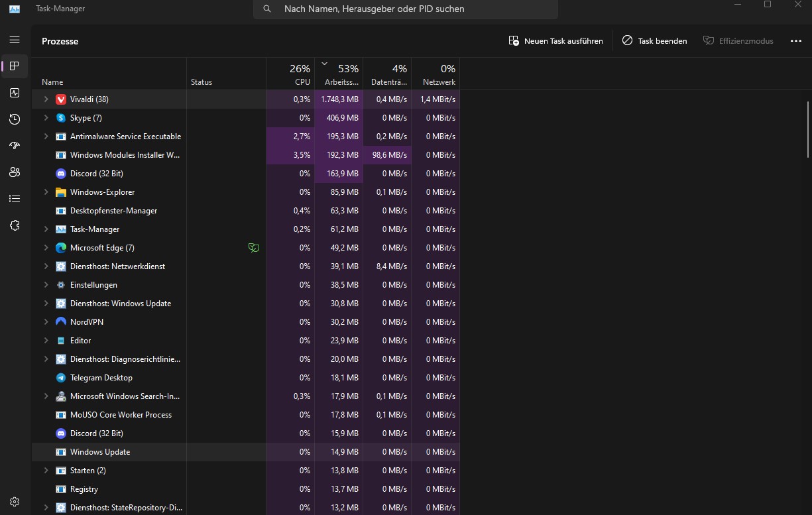Screen dimensions: 812x515
Task: Expand the Diensthost: StateRepository row
Action: click(x=46, y=508)
